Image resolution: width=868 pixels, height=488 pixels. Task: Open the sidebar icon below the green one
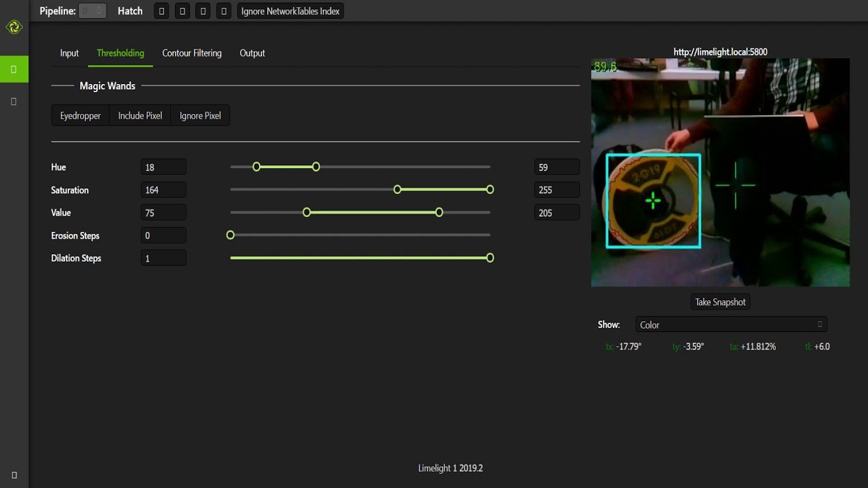click(14, 102)
